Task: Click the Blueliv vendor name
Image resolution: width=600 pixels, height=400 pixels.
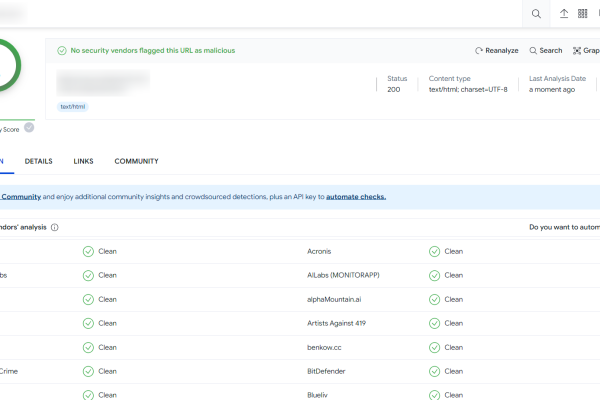Action: pos(317,395)
